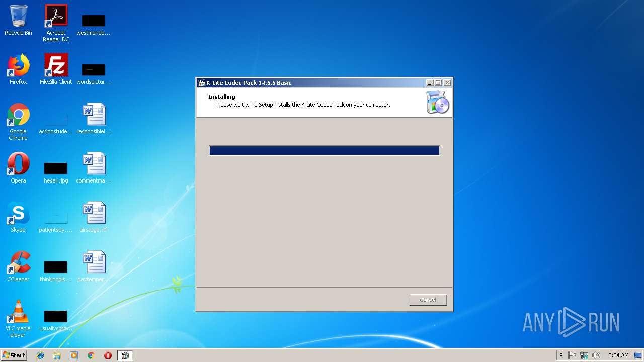Select the patientsby file icon
The height and width of the screenshot is (362, 644).
56,221
